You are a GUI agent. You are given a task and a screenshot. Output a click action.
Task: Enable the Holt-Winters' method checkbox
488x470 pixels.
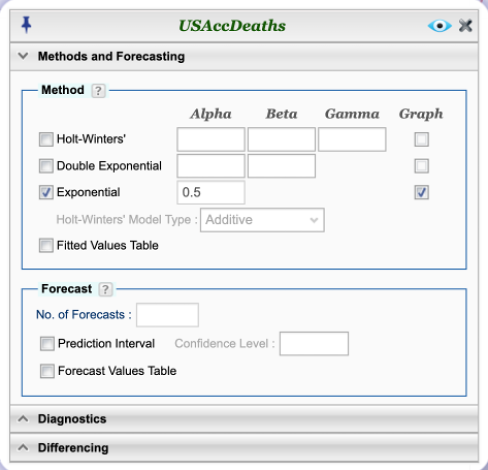pyautogui.click(x=46, y=139)
